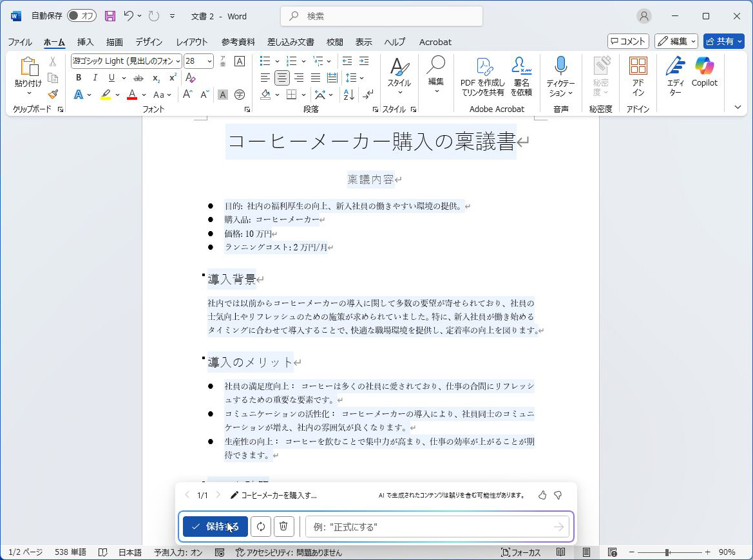The width and height of the screenshot is (753, 560).
Task: Toggle italic formatting
Action: tap(95, 78)
